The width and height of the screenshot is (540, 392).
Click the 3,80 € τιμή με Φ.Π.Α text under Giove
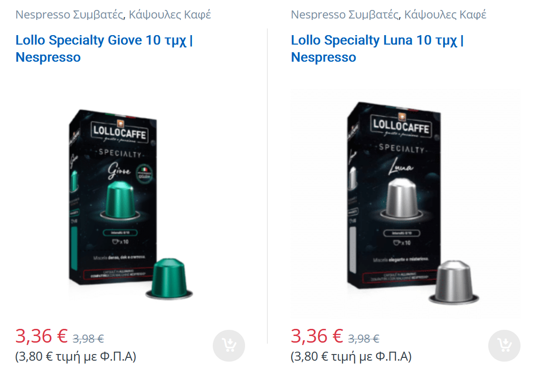tap(76, 356)
